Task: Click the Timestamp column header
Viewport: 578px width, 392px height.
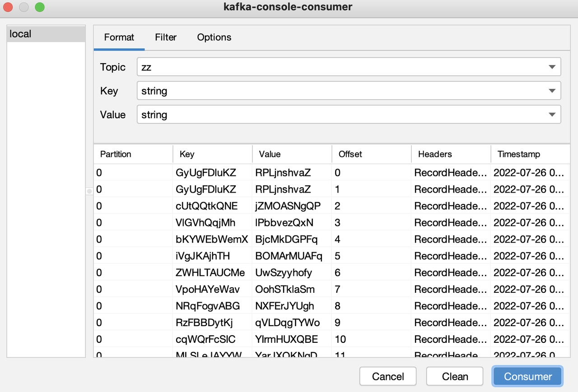Action: pyautogui.click(x=518, y=154)
